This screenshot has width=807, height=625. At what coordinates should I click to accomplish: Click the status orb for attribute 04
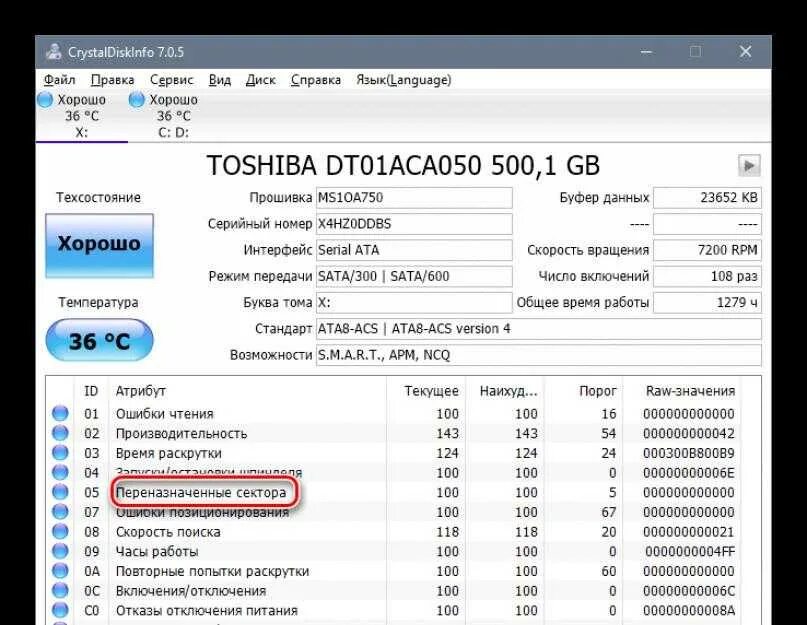(60, 473)
